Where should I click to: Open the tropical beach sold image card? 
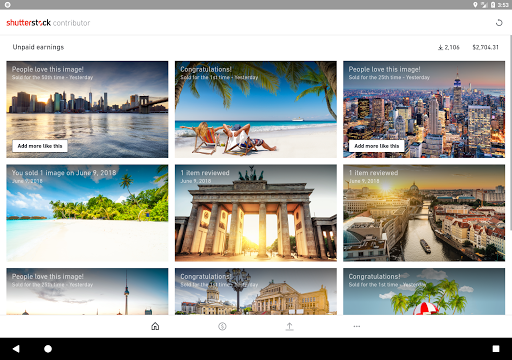tap(87, 213)
